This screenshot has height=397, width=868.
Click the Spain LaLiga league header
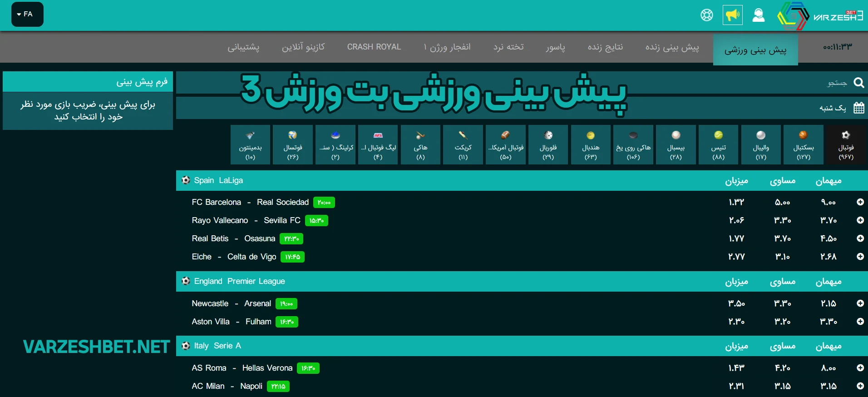(x=522, y=180)
